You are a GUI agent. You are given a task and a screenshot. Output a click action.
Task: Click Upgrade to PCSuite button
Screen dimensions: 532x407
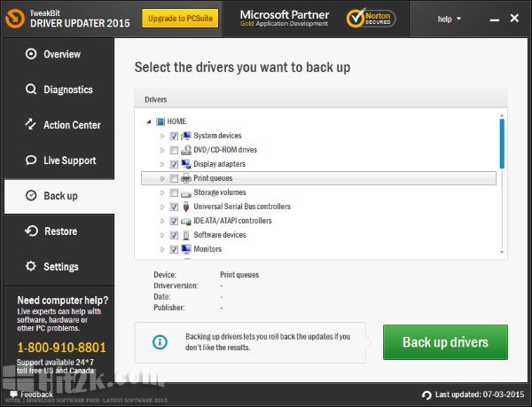point(180,19)
